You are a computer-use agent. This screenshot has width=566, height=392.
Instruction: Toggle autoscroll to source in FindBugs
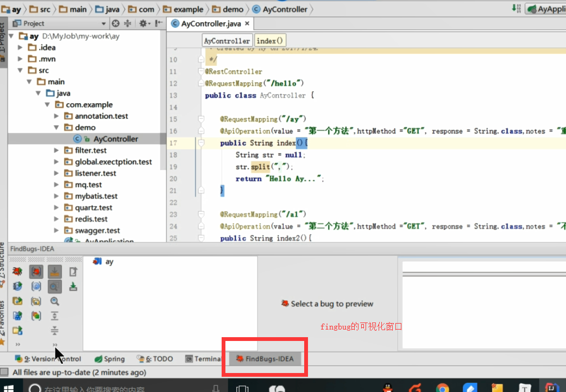55,271
